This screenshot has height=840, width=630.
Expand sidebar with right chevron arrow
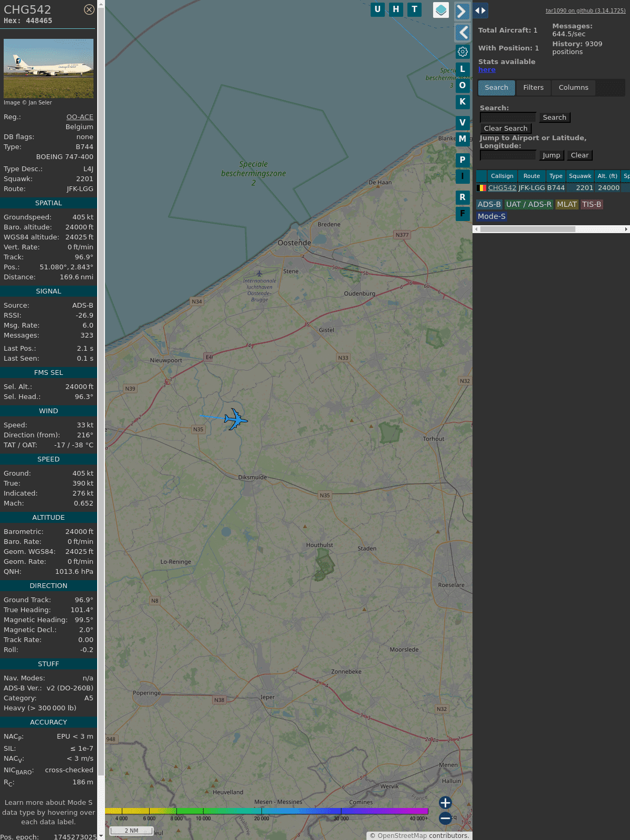pos(461,12)
